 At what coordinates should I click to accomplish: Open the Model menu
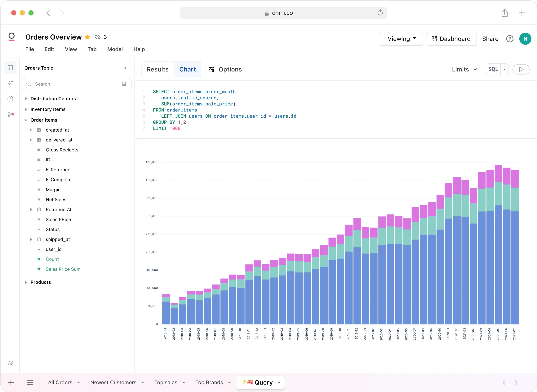coord(115,49)
